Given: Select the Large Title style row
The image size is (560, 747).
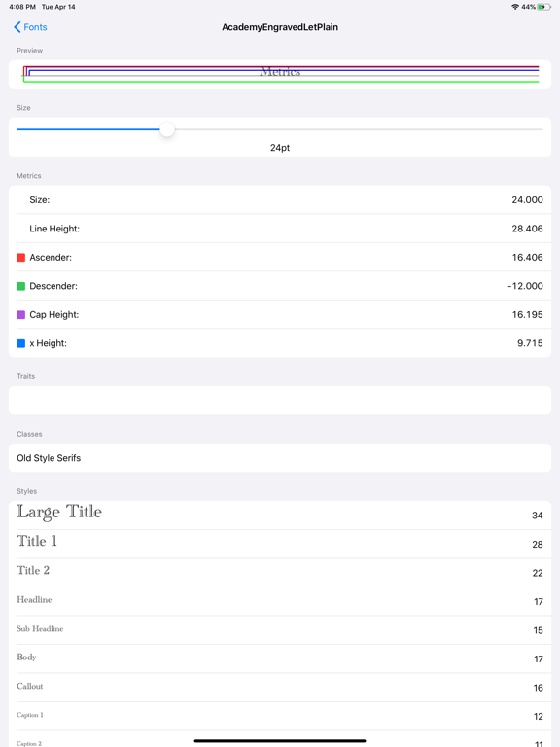Looking at the screenshot, I should pos(280,515).
